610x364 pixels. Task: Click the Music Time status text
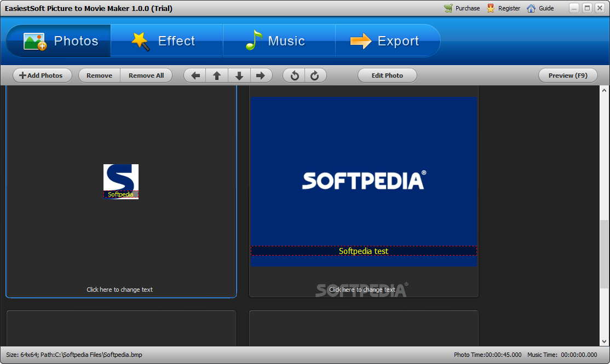coord(562,355)
